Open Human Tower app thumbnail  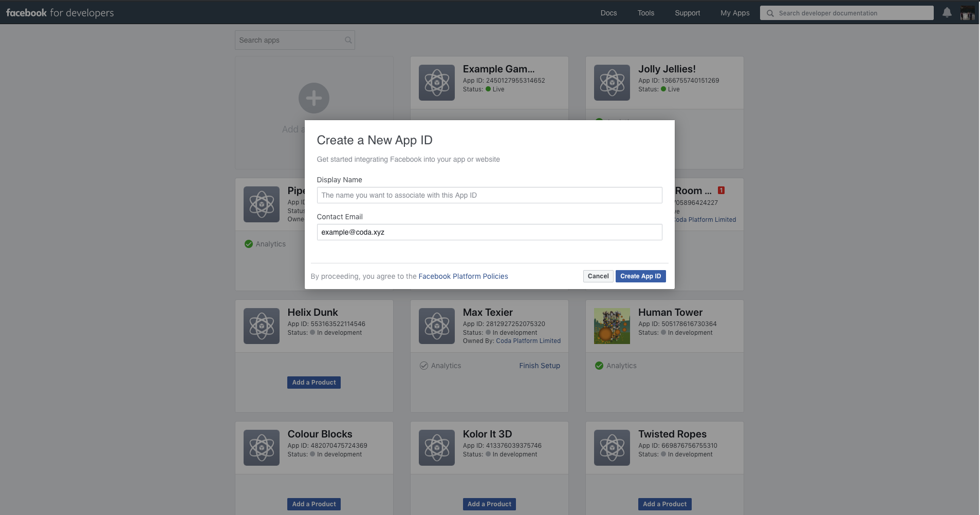612,326
